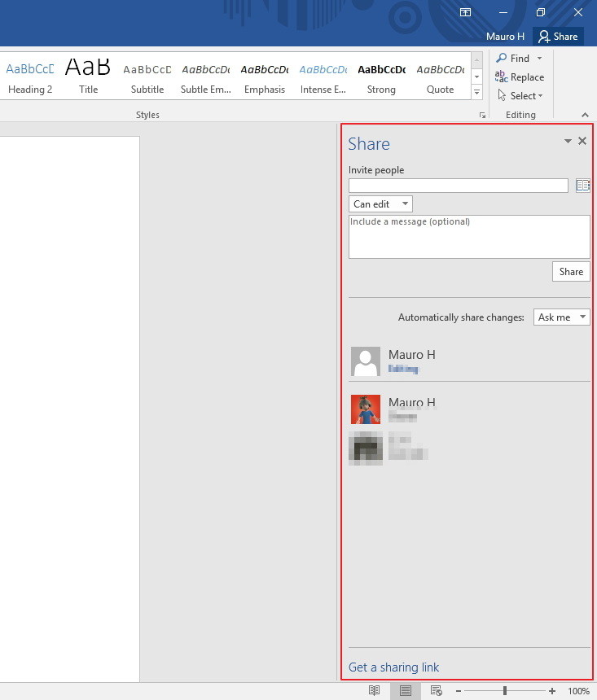Close the Share pane
Image resolution: width=597 pixels, height=700 pixels.
tap(582, 141)
